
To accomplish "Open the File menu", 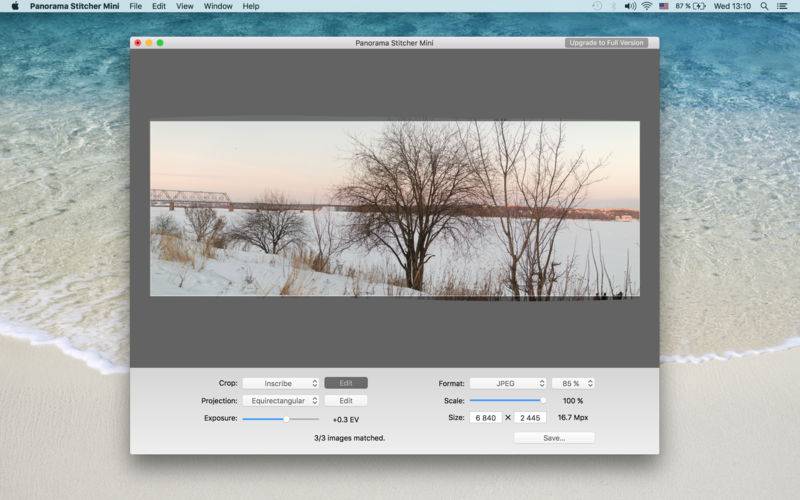I will 135,6.
